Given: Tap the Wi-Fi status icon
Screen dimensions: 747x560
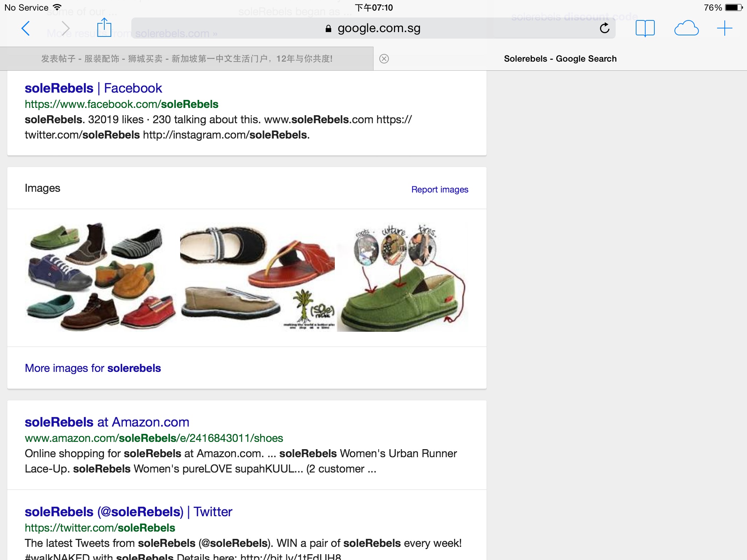Looking at the screenshot, I should (x=57, y=7).
